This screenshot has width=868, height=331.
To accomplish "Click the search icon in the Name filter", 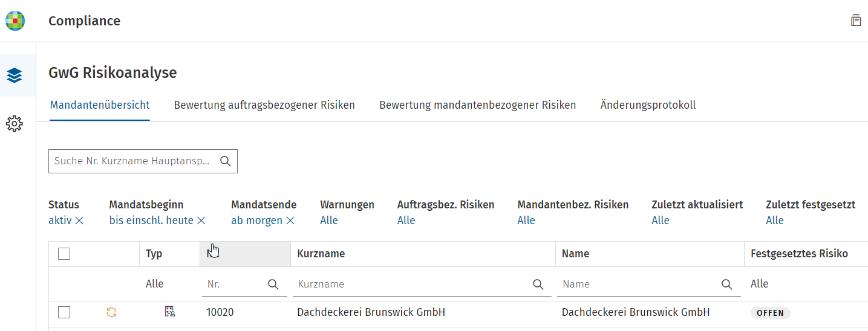I will coord(727,284).
